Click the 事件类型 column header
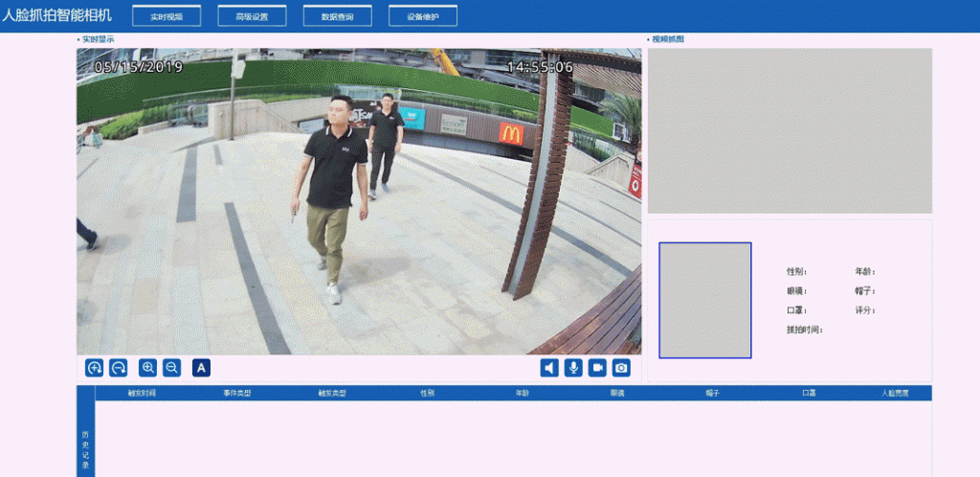Image resolution: width=980 pixels, height=477 pixels. click(x=237, y=393)
